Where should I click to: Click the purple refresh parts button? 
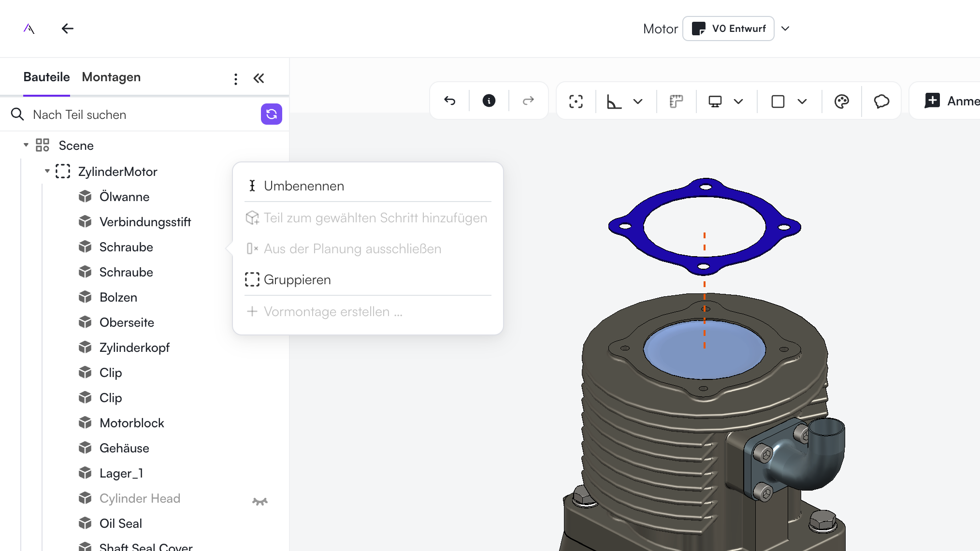coord(271,115)
